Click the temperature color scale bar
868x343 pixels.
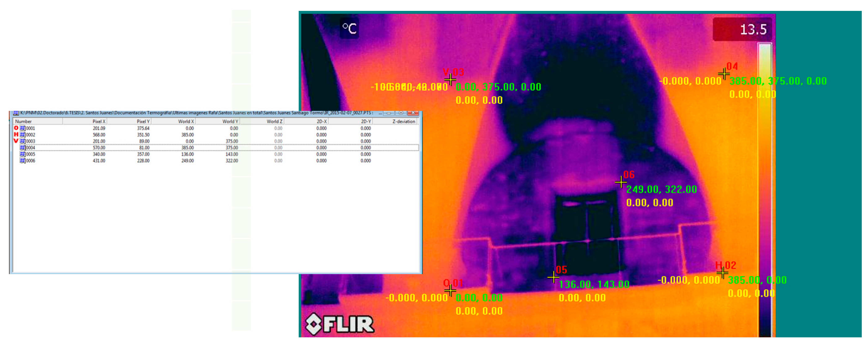pos(765,189)
